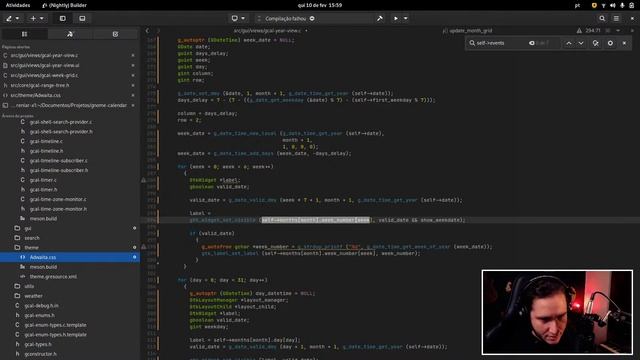This screenshot has width=640, height=360.
Task: Select gcal-time-zone-monitor.c file
Action: tap(58, 199)
